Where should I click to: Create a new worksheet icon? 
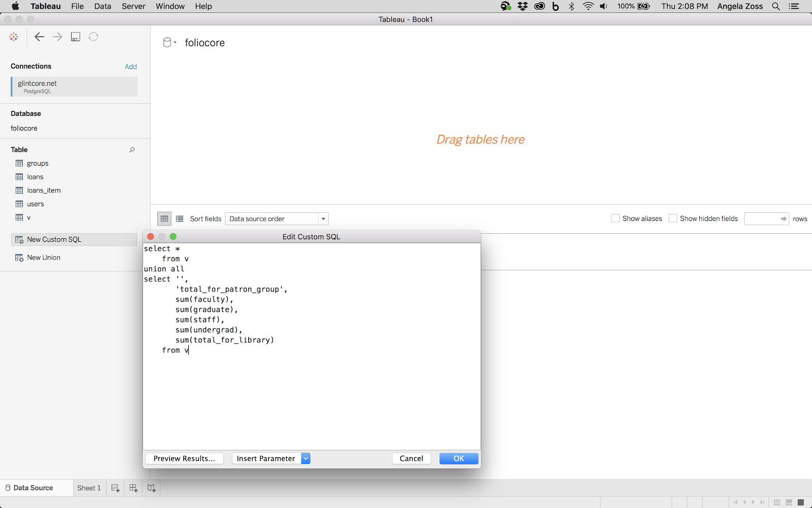click(116, 488)
